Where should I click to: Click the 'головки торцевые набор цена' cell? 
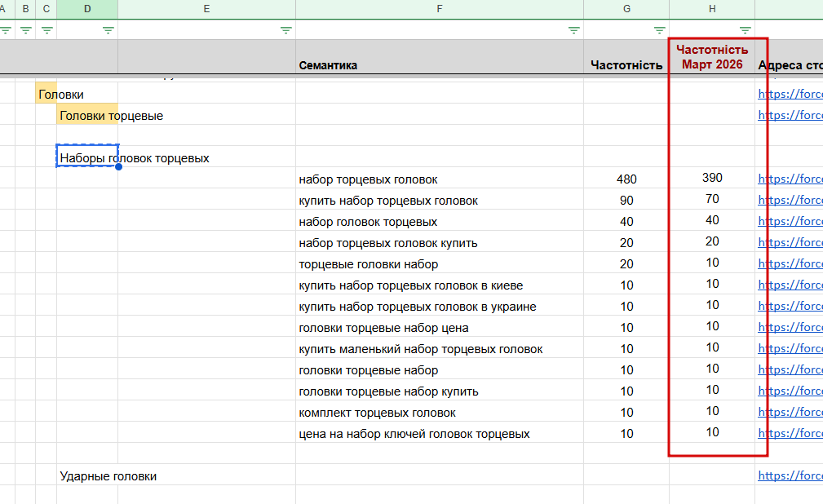pyautogui.click(x=440, y=328)
